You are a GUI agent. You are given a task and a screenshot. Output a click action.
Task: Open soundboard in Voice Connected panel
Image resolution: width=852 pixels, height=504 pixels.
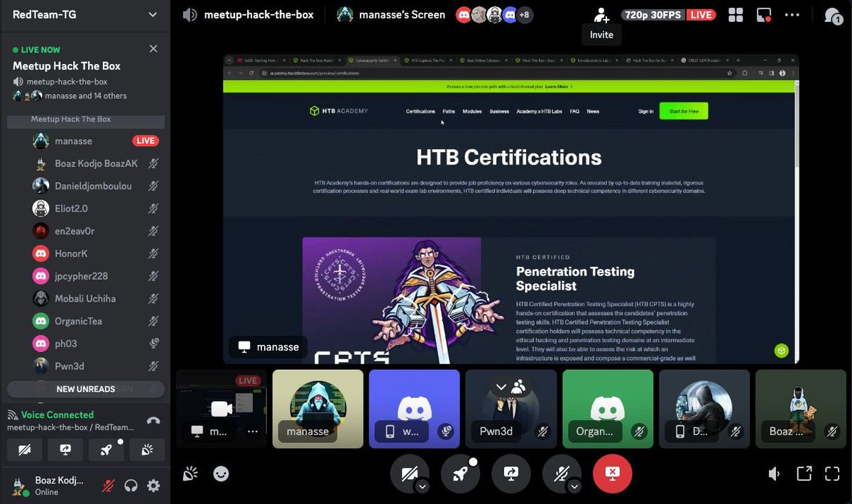point(148,449)
